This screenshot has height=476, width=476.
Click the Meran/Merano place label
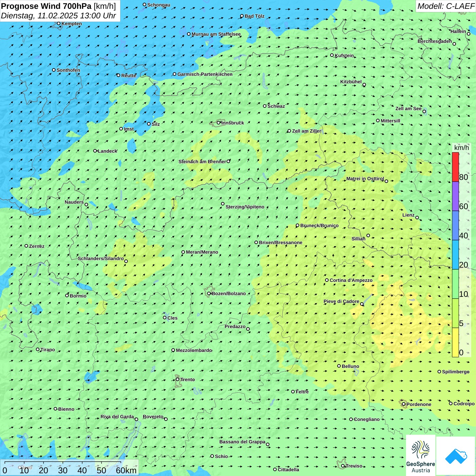[x=202, y=252]
